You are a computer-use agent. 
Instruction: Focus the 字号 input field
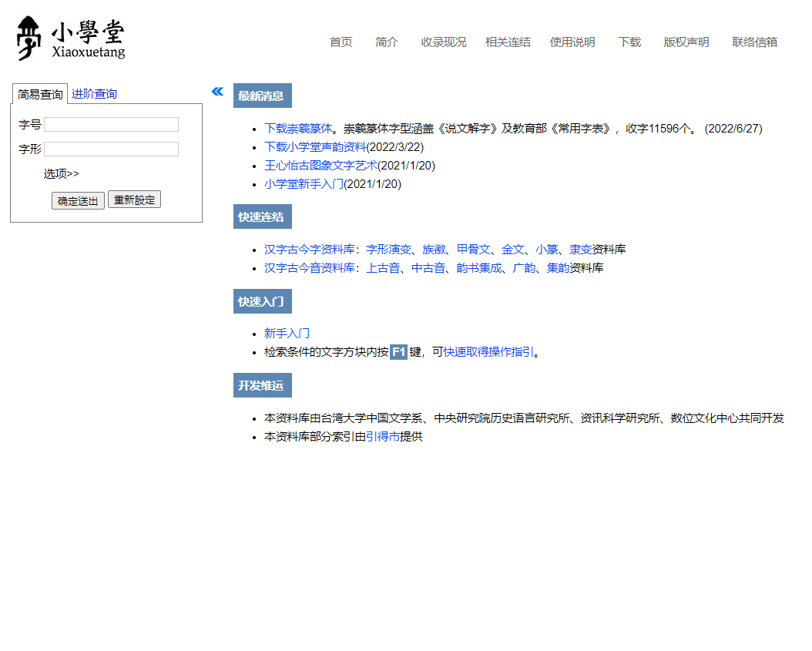click(x=112, y=124)
